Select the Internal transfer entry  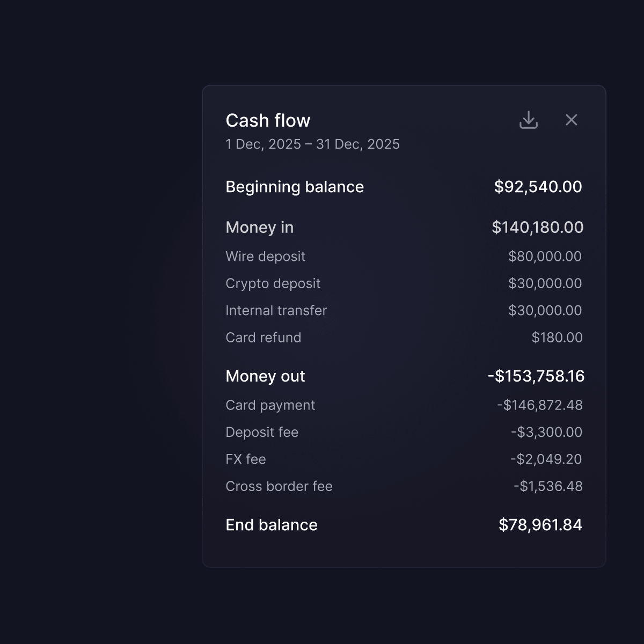(x=404, y=310)
